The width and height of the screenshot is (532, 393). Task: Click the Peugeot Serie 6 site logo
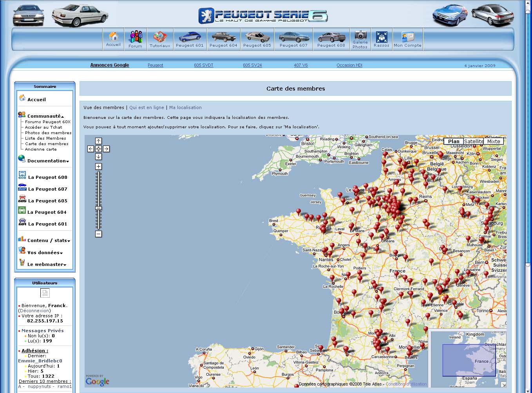pyautogui.click(x=263, y=16)
